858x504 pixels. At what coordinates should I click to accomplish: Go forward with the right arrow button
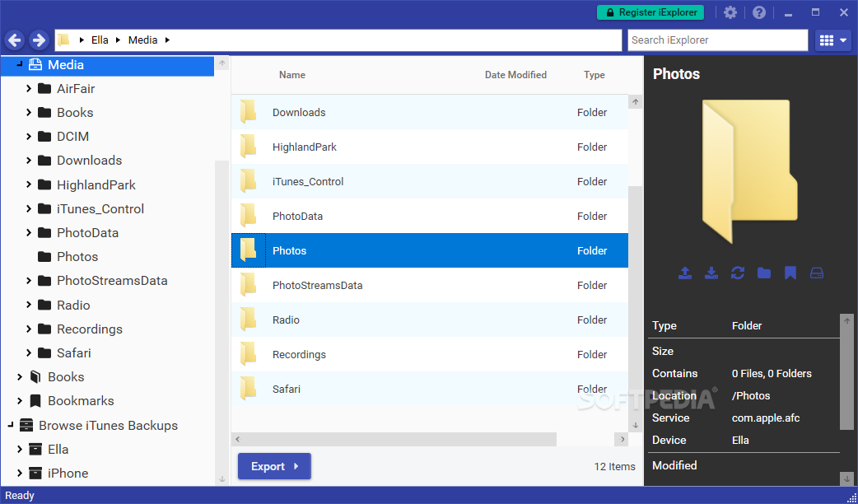[x=39, y=40]
